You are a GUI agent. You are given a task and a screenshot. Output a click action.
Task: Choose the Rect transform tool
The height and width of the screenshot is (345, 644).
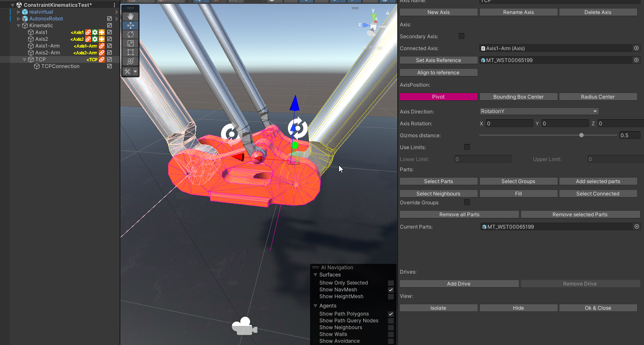(131, 52)
